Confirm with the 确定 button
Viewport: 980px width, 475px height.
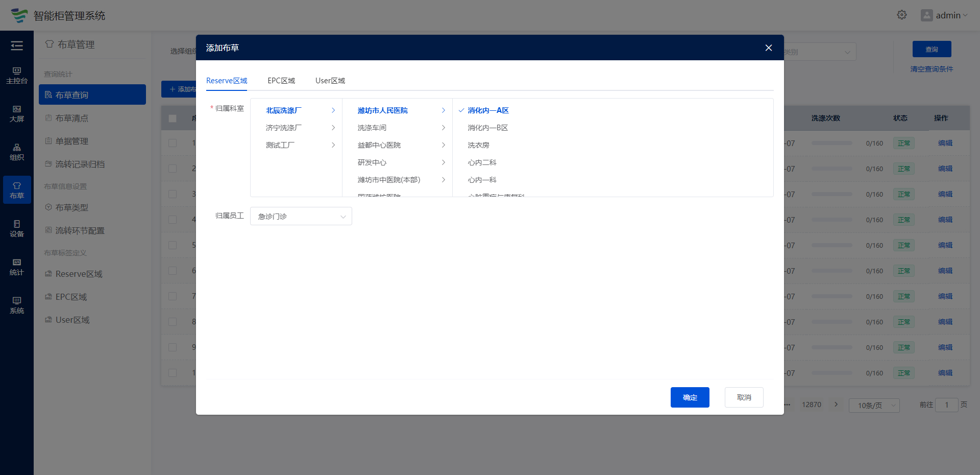pos(690,397)
